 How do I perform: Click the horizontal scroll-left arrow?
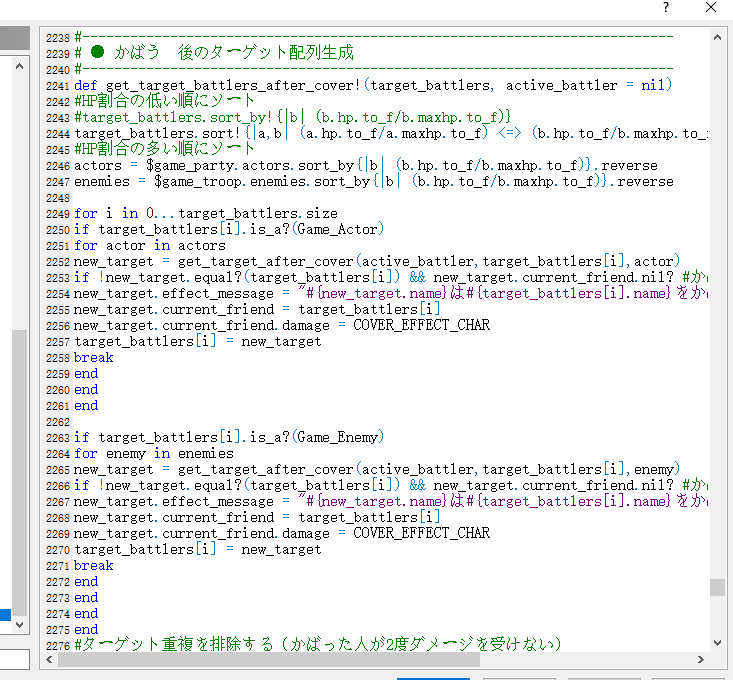tap(49, 659)
